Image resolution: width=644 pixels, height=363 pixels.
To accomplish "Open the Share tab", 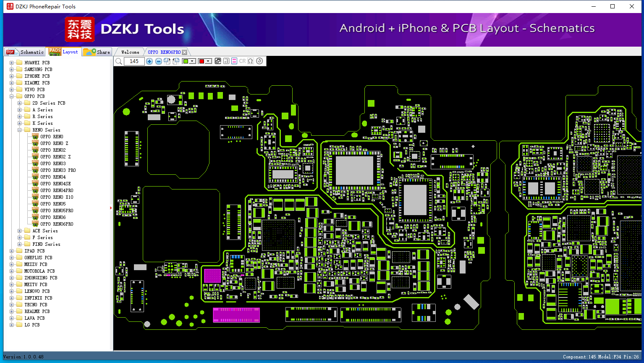I will [97, 52].
